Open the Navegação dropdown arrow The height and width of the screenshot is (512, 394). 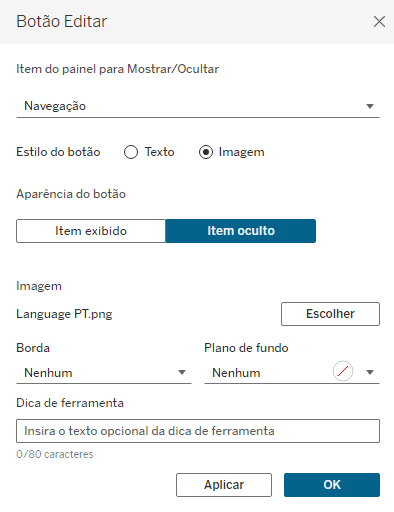click(370, 106)
